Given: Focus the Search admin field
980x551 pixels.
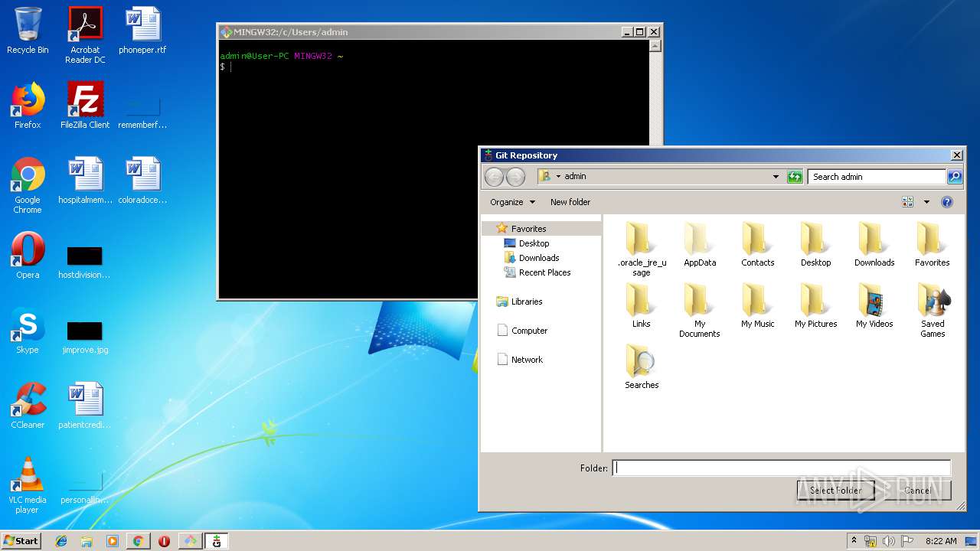Looking at the screenshot, I should [x=877, y=177].
